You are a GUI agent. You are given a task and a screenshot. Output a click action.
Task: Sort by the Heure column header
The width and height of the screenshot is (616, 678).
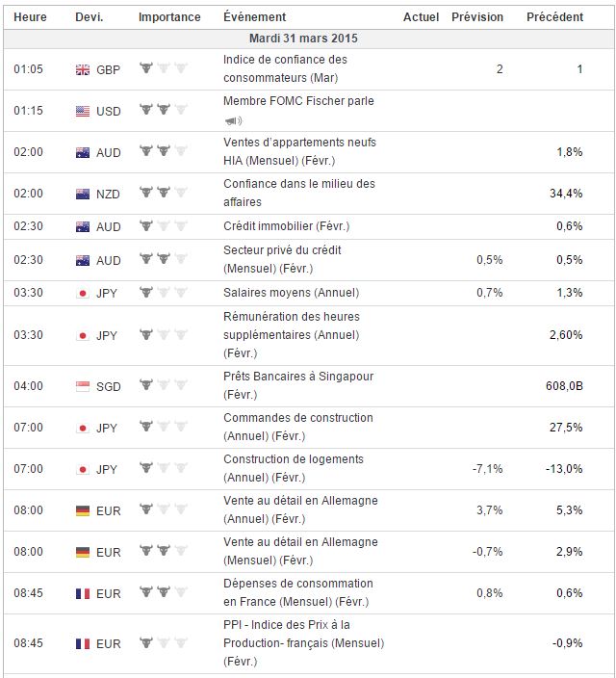point(30,17)
